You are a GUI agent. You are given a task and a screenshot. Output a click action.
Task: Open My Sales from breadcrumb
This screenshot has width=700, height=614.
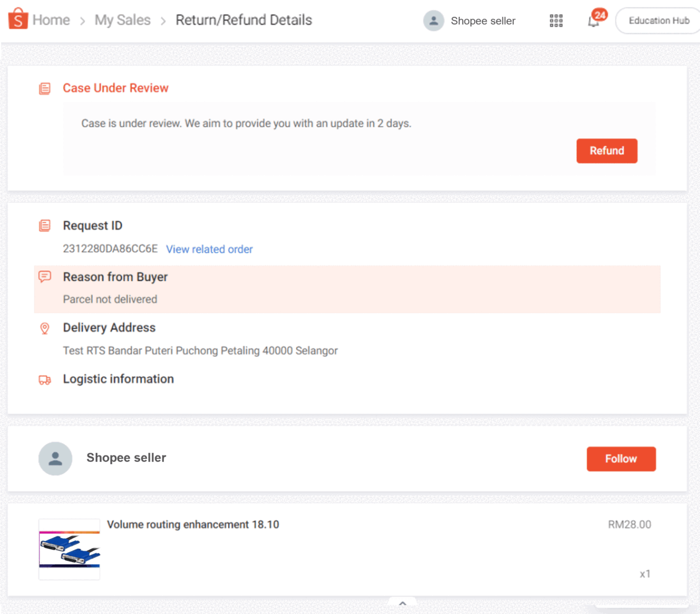pyautogui.click(x=123, y=19)
